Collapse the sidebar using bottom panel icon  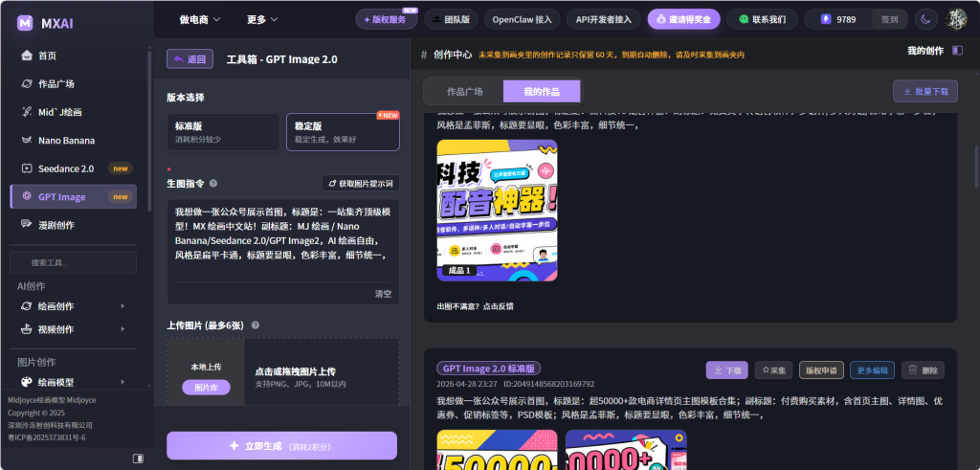pyautogui.click(x=138, y=459)
